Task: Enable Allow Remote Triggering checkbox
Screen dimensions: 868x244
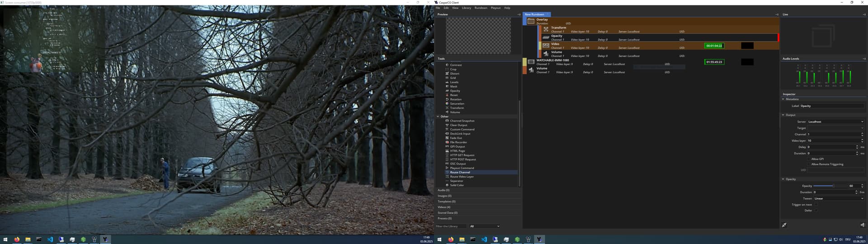Action: click(809, 164)
